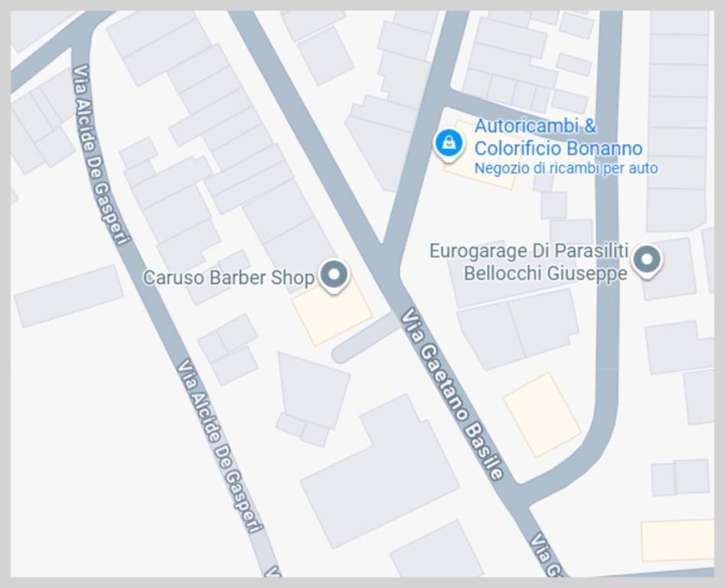Viewport: 725px width, 588px height.
Task: Open Autoricambi & Colorificio Bonanno place name
Action: coord(558,137)
